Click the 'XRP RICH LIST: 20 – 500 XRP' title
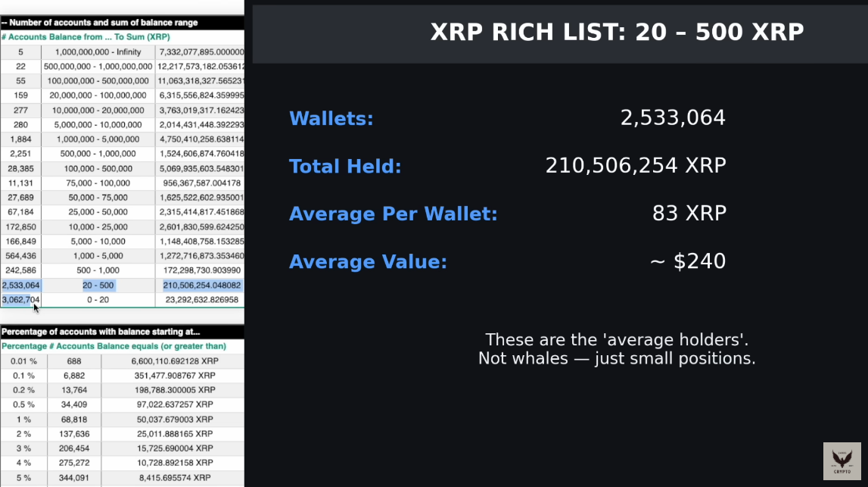This screenshot has height=487, width=868. click(617, 33)
